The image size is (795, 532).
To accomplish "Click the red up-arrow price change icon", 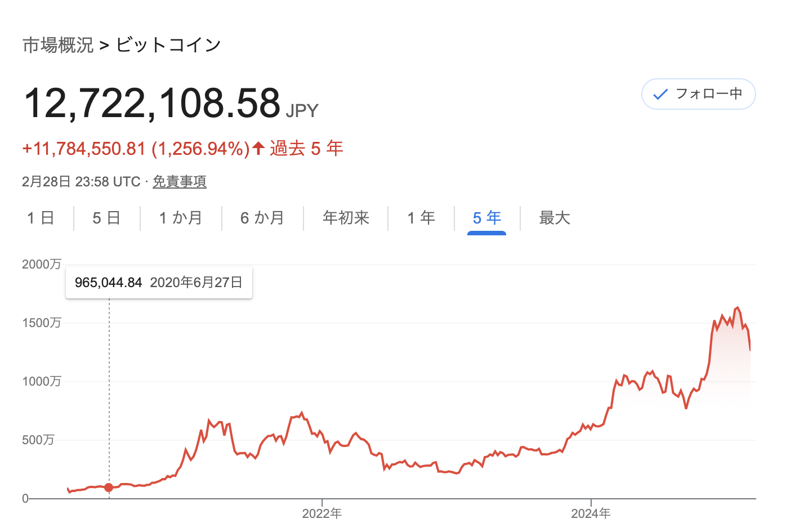I will (258, 148).
